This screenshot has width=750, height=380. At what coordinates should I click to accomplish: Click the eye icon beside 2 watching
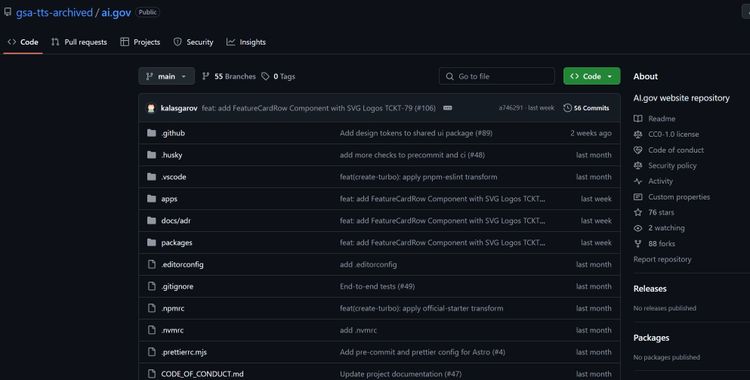click(638, 228)
